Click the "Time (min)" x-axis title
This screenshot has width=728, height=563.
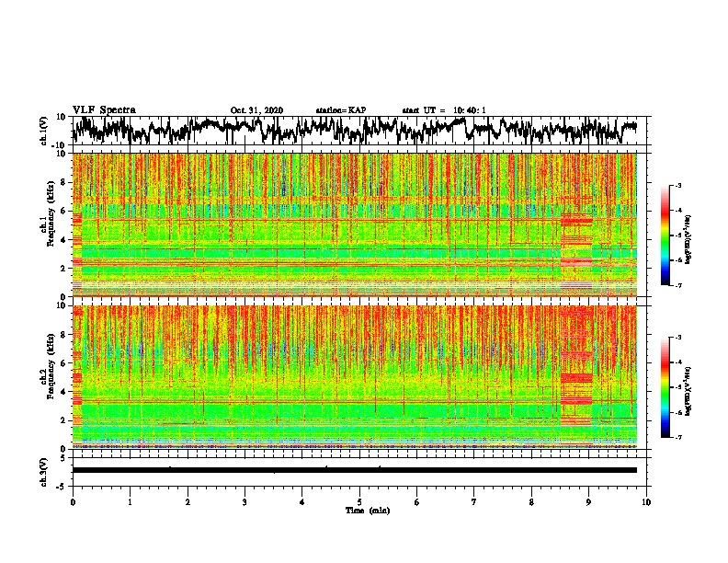point(368,511)
